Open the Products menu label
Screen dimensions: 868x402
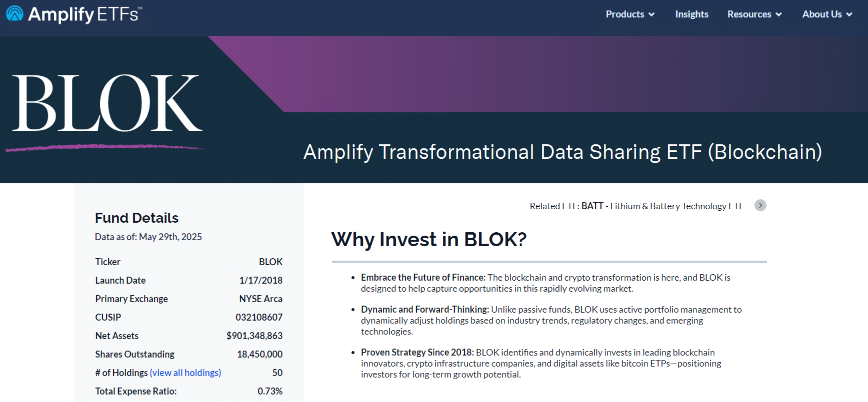click(x=625, y=14)
